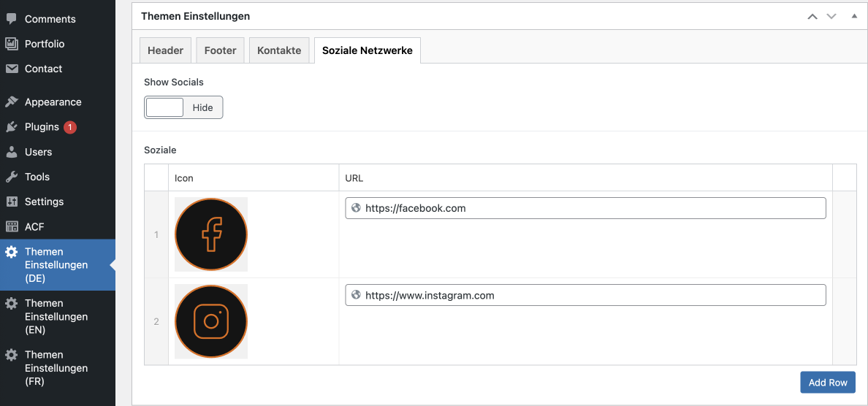Toggle the Show Socials switch

183,107
